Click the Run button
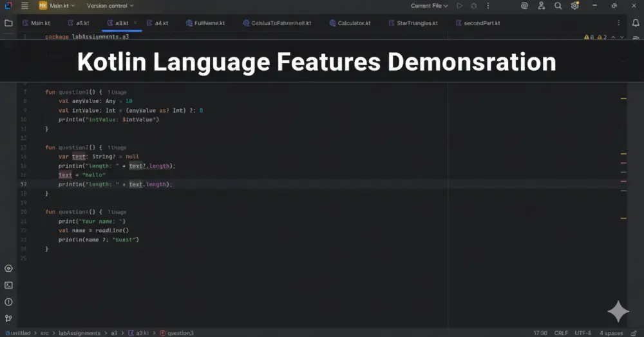Screen dimensions: 644x337 pyautogui.click(x=460, y=6)
